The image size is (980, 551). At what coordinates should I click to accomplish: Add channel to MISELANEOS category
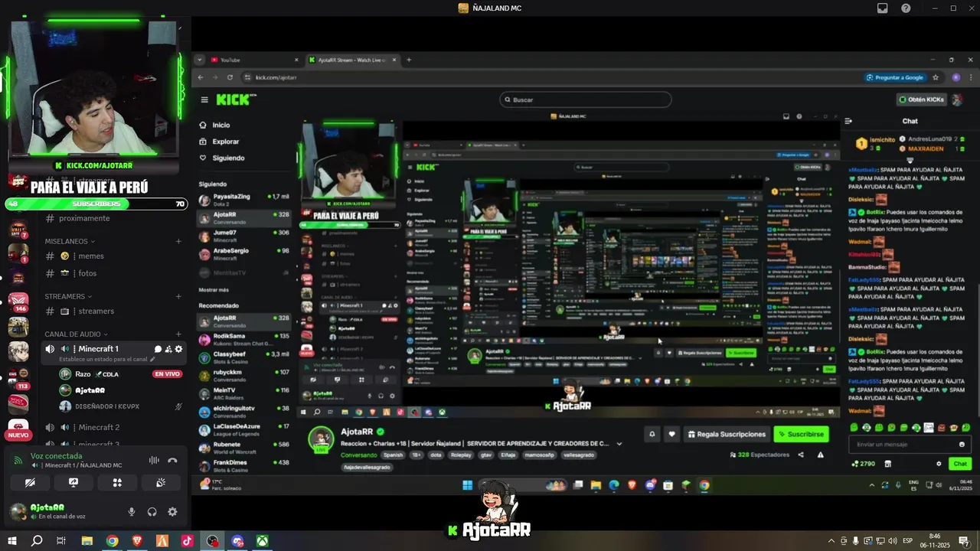coord(178,241)
